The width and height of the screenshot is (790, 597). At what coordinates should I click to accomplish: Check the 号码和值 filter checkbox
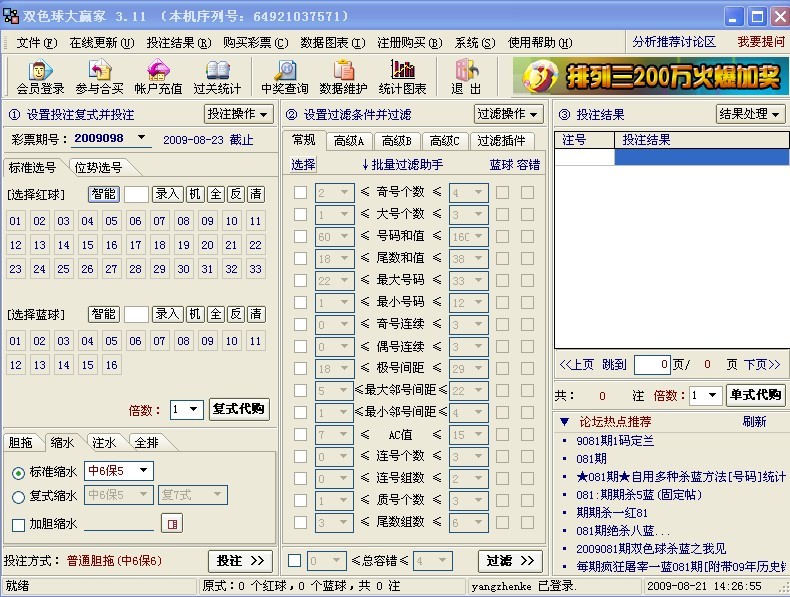(300, 236)
